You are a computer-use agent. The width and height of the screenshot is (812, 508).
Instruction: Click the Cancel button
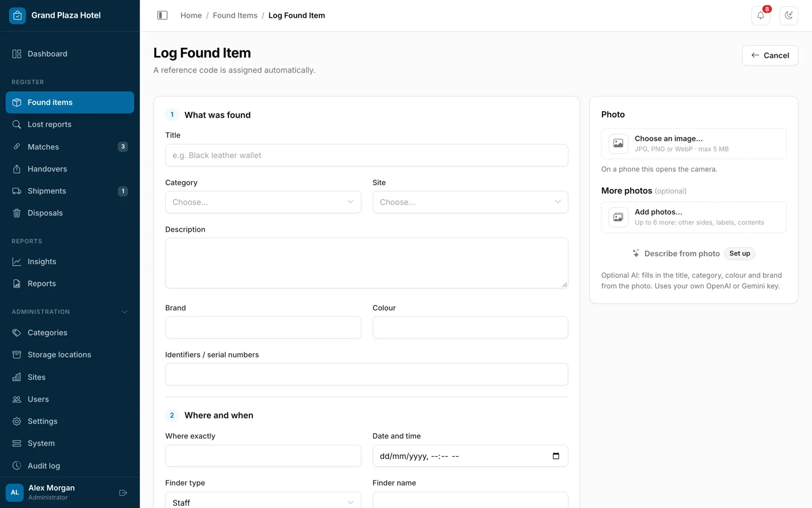click(770, 55)
